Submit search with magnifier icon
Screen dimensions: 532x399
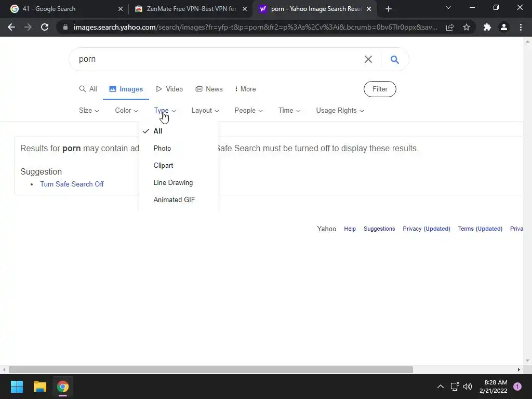(394, 59)
